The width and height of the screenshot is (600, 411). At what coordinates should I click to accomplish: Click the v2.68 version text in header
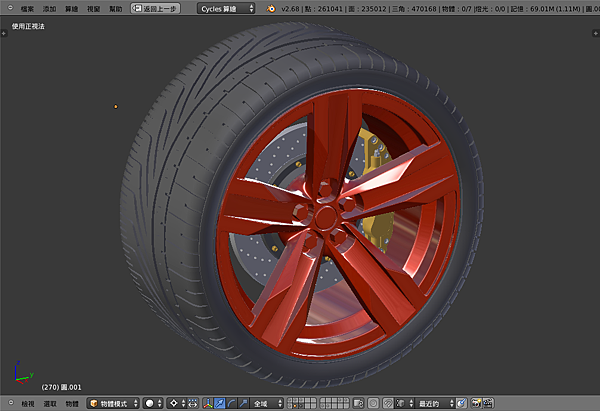[290, 8]
